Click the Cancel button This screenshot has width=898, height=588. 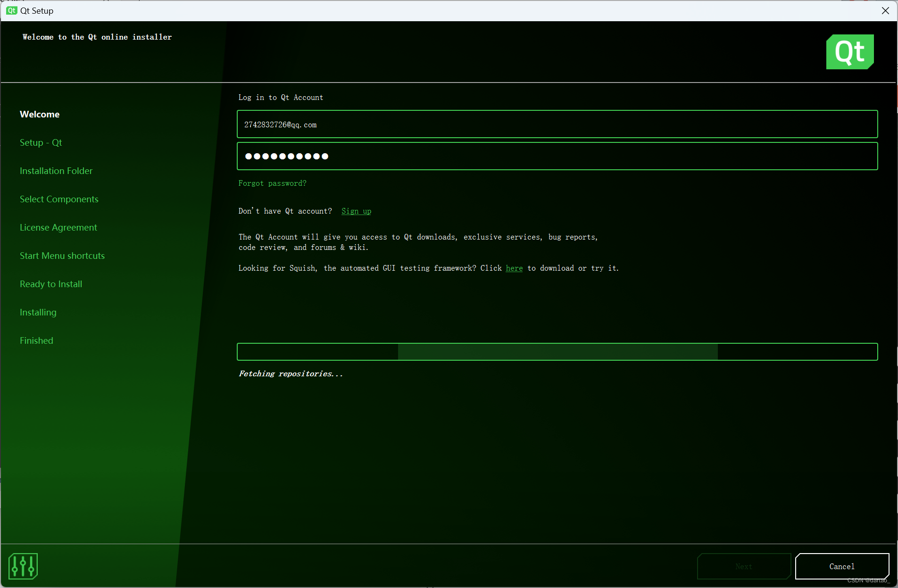pyautogui.click(x=842, y=566)
